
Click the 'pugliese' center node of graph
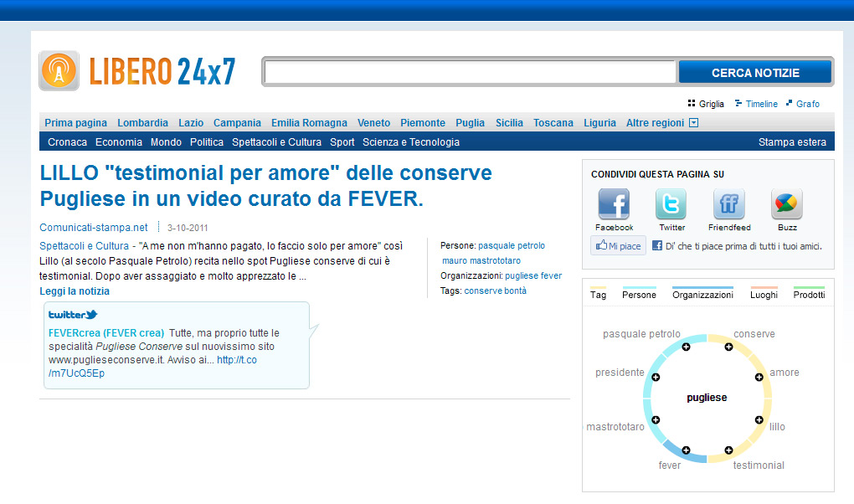point(707,397)
